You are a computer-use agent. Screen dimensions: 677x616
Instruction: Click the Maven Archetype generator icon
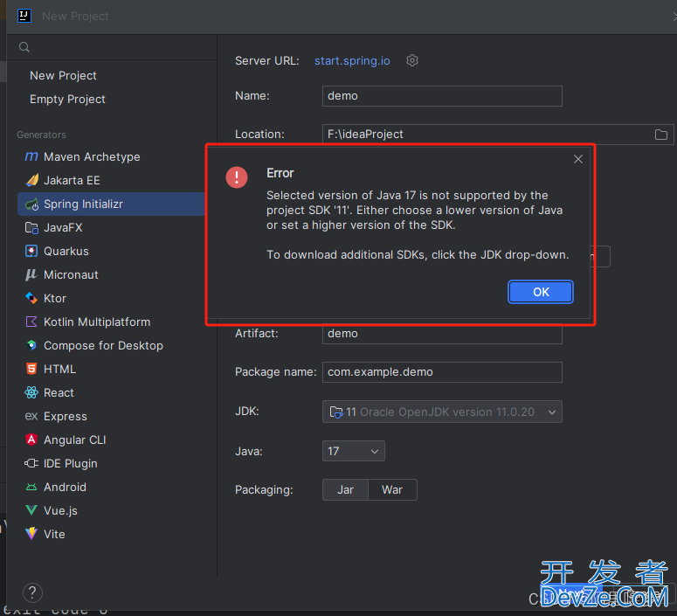31,156
